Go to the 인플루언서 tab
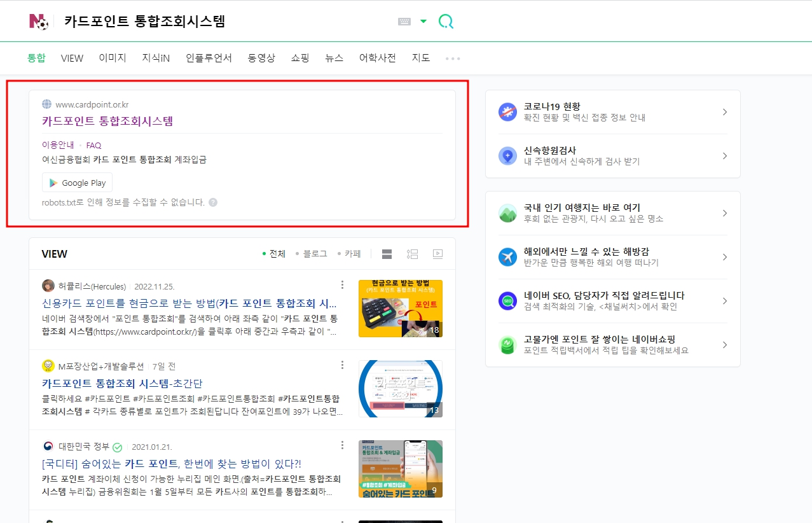Screen dimensions: 812x523 (209, 58)
